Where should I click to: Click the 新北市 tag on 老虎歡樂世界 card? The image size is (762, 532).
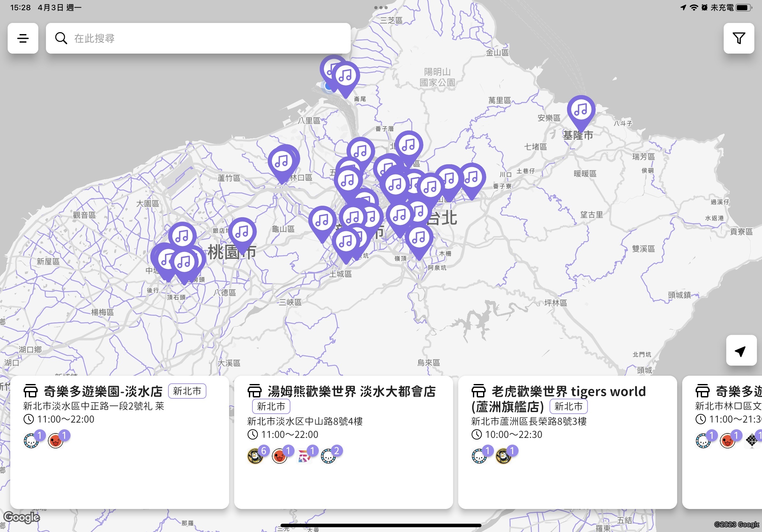[x=569, y=406]
